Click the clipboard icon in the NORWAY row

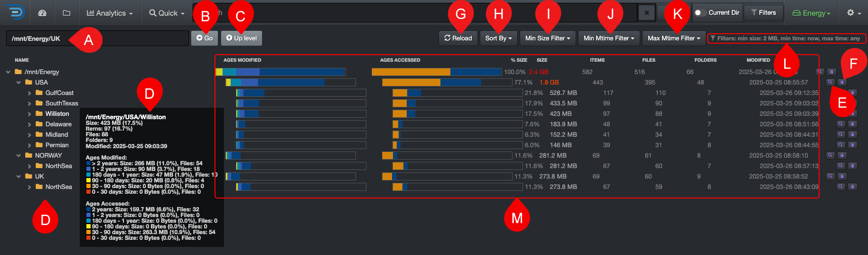(842, 155)
